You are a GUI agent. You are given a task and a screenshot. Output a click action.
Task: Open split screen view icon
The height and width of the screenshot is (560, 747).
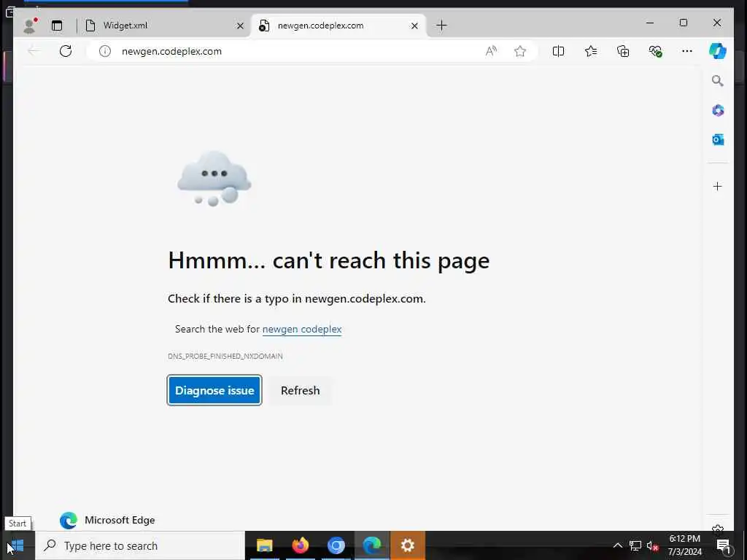558,51
